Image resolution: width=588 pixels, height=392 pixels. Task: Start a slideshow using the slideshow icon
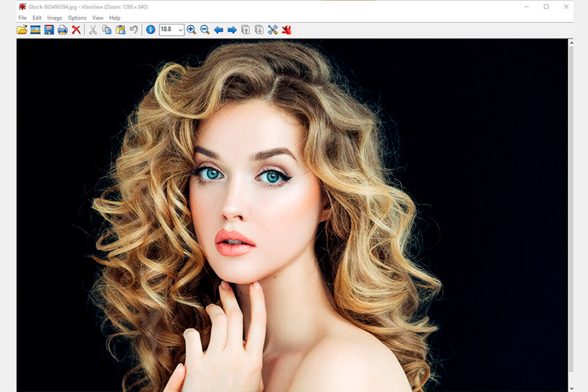point(34,29)
